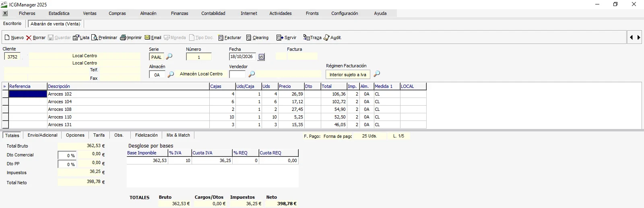Click the Imprimir printer icon

(x=123, y=37)
